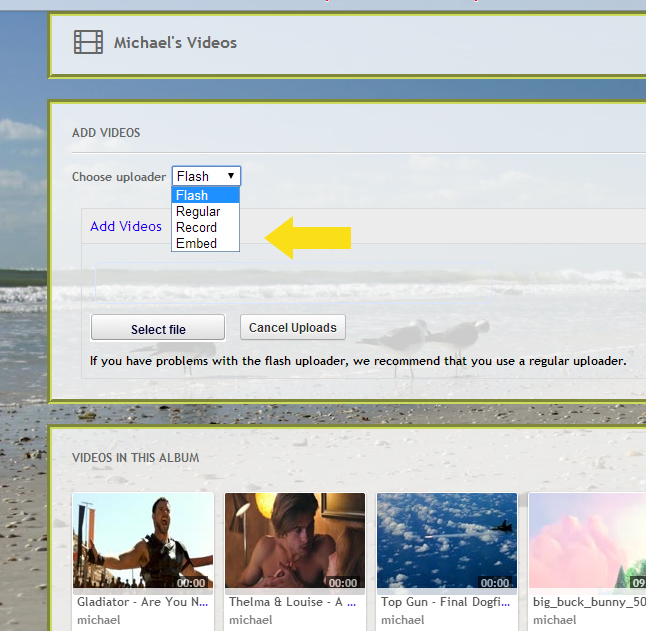
Task: Open the Choose uploader dropdown
Action: (x=206, y=176)
